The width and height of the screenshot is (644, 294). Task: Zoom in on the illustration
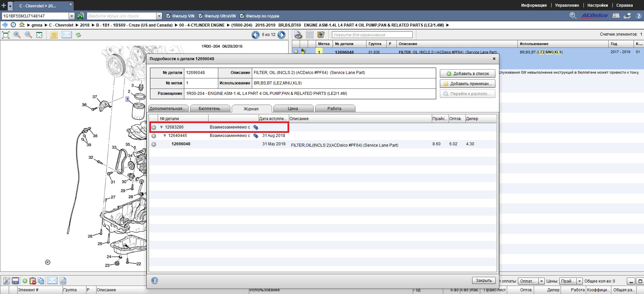tap(17, 35)
